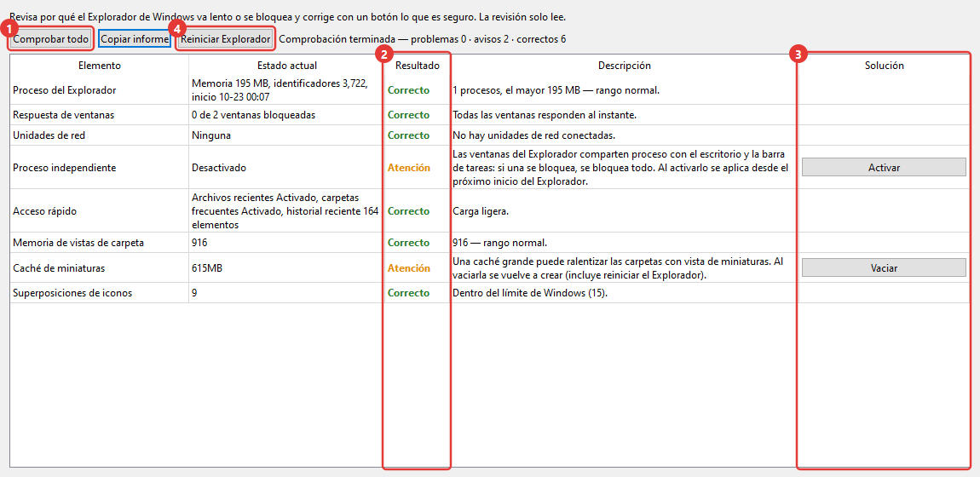
Task: Select the Unidades de red row
Action: pos(490,135)
